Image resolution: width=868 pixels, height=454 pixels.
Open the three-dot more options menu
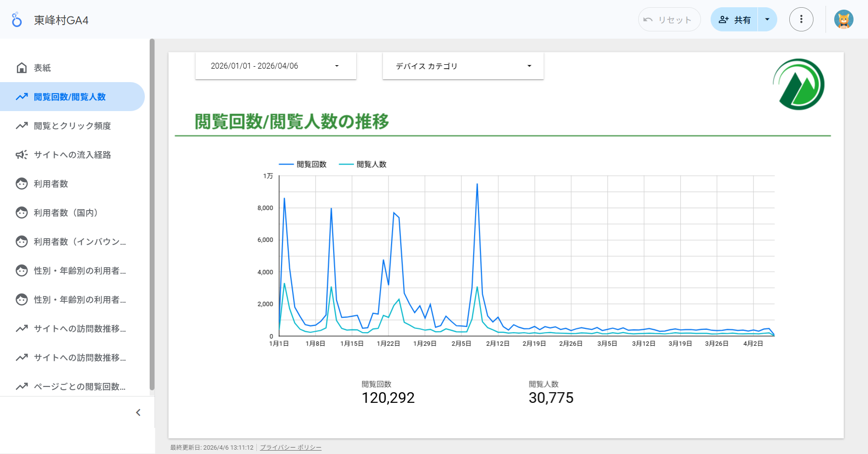pyautogui.click(x=801, y=19)
